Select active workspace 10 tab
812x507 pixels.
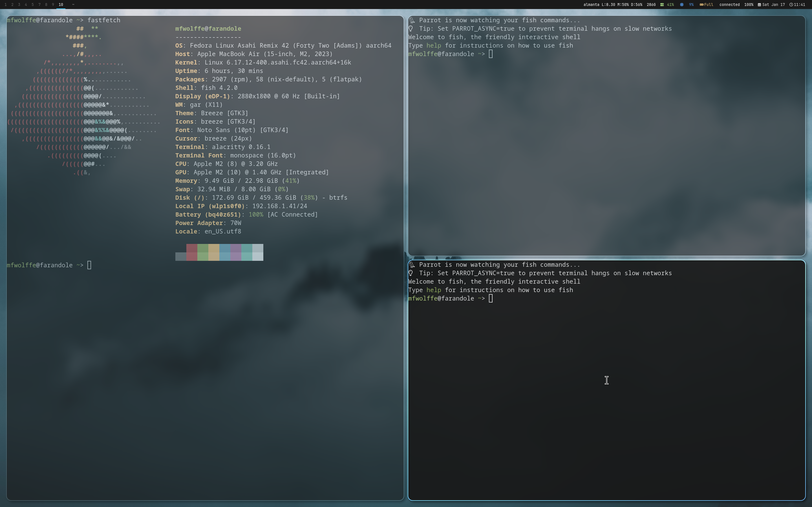(x=61, y=5)
